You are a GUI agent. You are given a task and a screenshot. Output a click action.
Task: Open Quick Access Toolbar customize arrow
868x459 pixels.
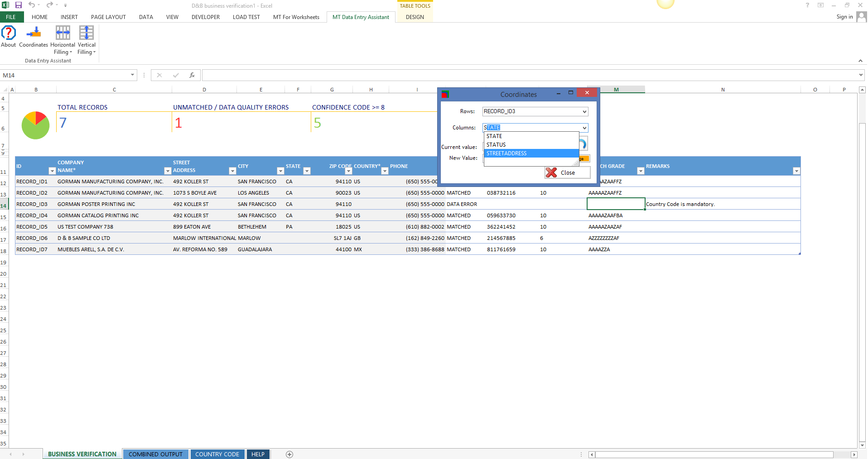coord(66,5)
